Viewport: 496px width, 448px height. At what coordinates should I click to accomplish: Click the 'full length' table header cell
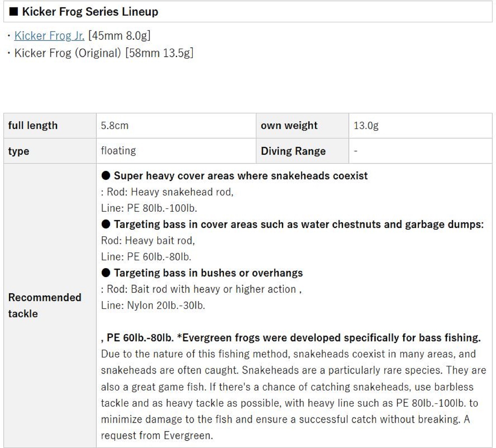point(50,126)
